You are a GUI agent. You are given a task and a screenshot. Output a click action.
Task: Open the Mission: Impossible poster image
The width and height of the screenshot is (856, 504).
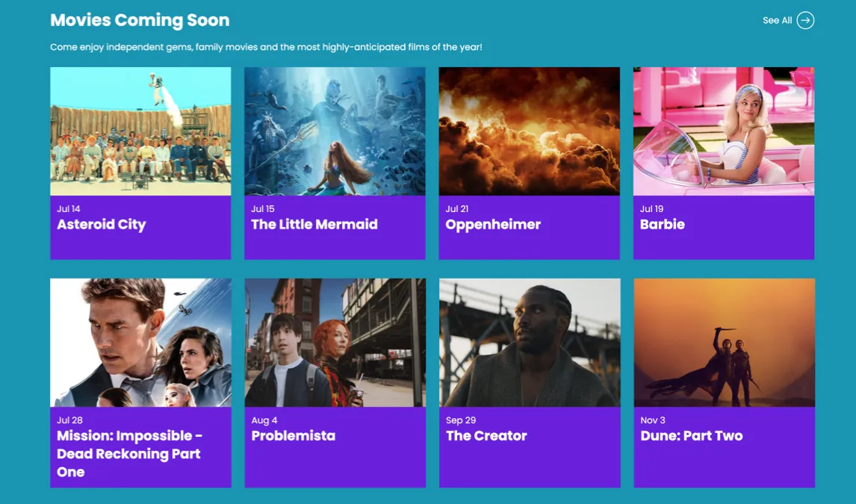[x=140, y=343]
